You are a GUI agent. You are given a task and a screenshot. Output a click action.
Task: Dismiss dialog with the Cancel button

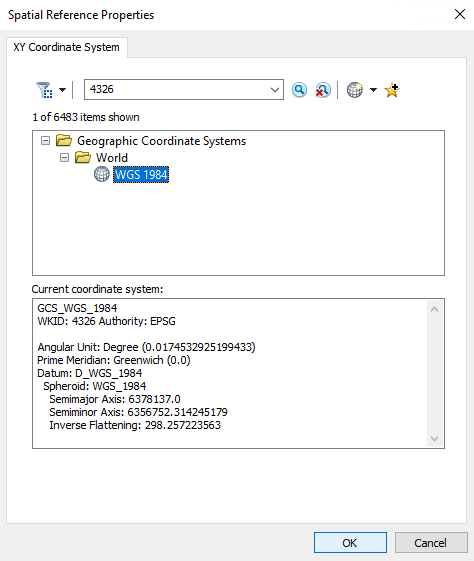[x=431, y=543]
